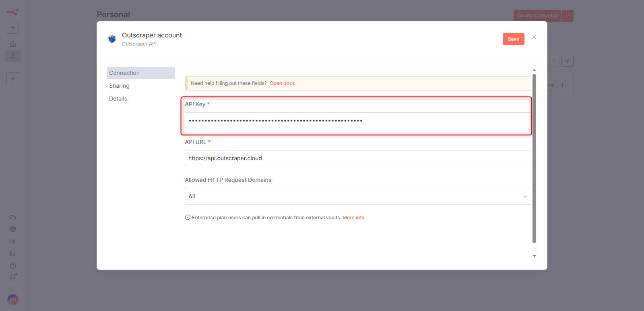The image size is (644, 311).
Task: Open the "Open docs" link
Action: (282, 83)
